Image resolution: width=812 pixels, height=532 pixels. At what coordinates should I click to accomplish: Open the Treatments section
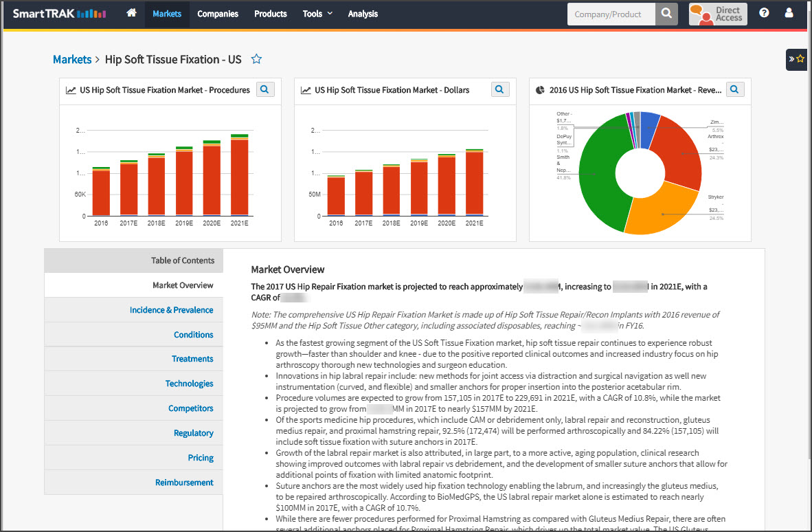click(133, 359)
